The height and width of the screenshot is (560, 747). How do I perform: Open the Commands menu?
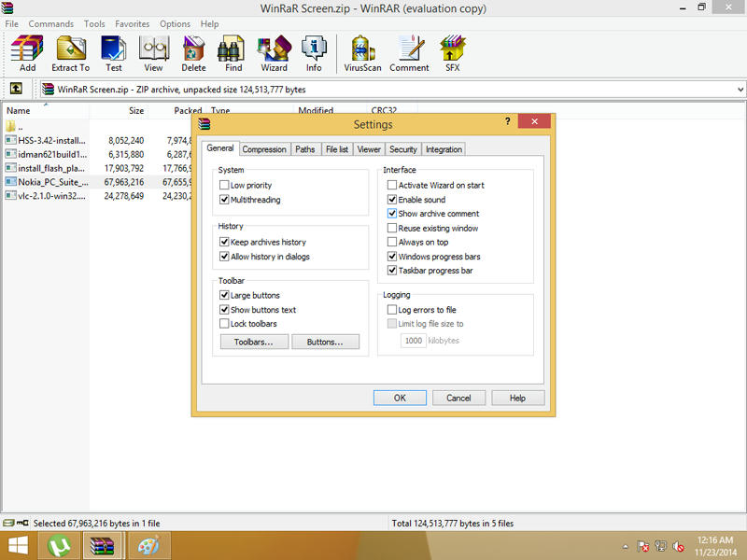tap(51, 24)
